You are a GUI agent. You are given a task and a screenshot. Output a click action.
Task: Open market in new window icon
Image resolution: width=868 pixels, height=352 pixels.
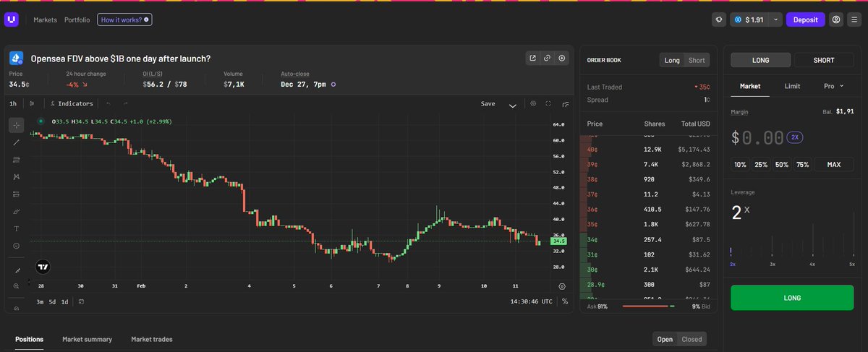[533, 58]
